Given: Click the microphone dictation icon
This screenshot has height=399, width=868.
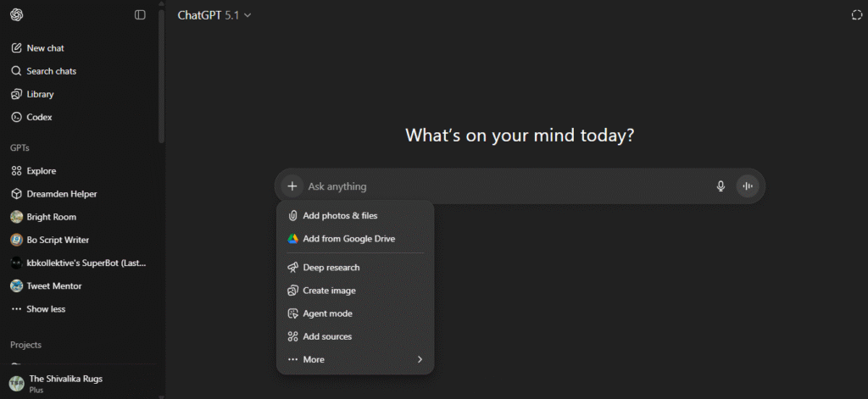Looking at the screenshot, I should 721,186.
